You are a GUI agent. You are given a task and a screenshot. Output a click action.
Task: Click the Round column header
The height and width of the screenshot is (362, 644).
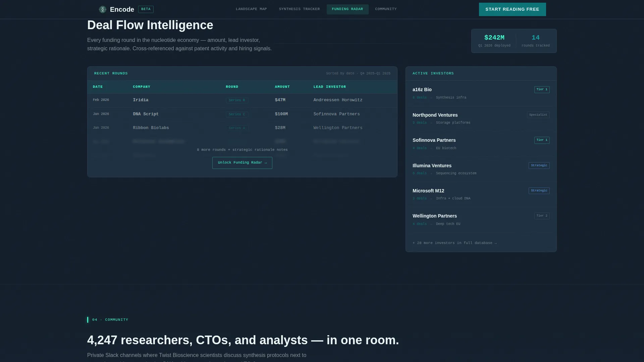232,87
